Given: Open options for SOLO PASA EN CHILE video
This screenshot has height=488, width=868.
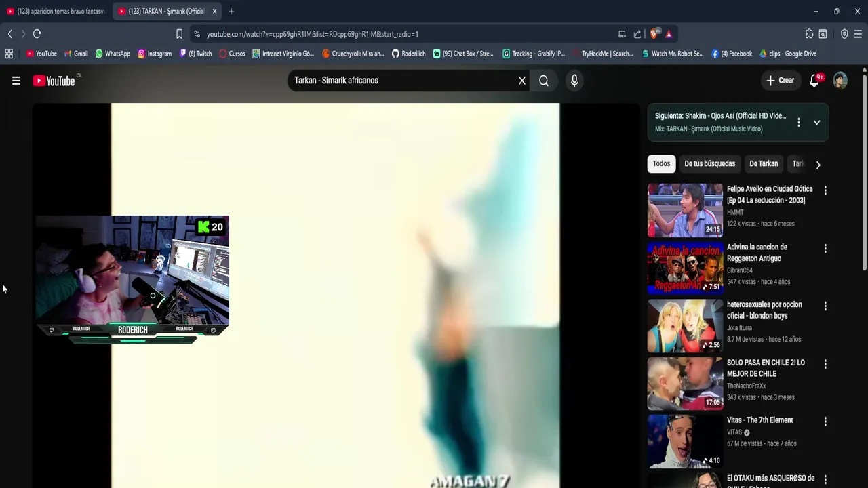Looking at the screenshot, I should pos(825,364).
